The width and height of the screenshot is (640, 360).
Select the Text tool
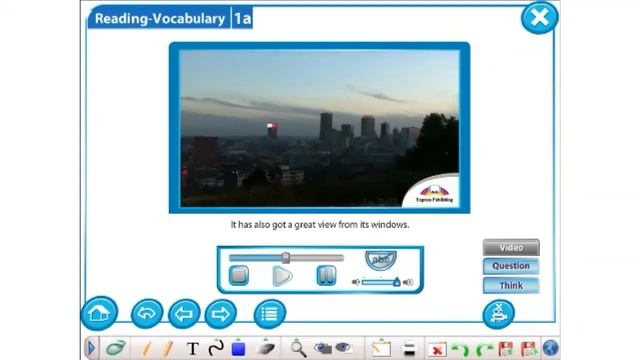pos(192,349)
